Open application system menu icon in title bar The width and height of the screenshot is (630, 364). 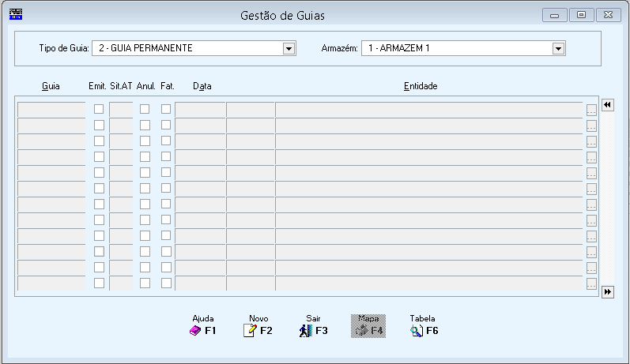point(16,14)
